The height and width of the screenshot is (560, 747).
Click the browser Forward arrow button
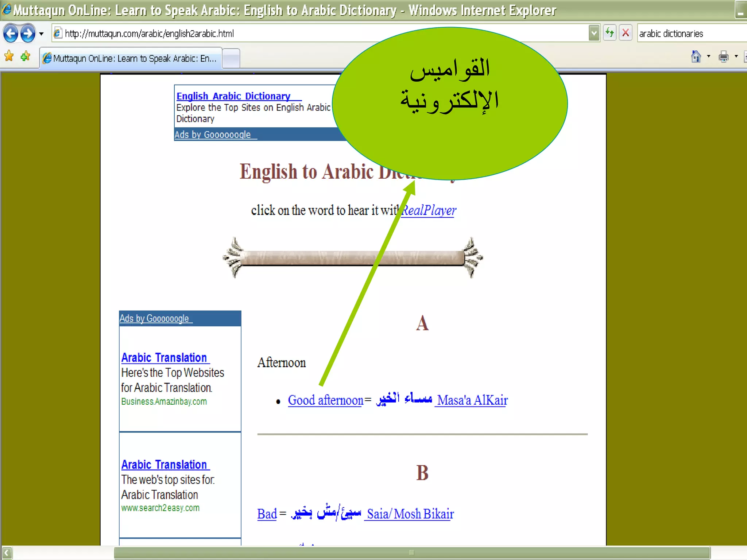pos(28,34)
